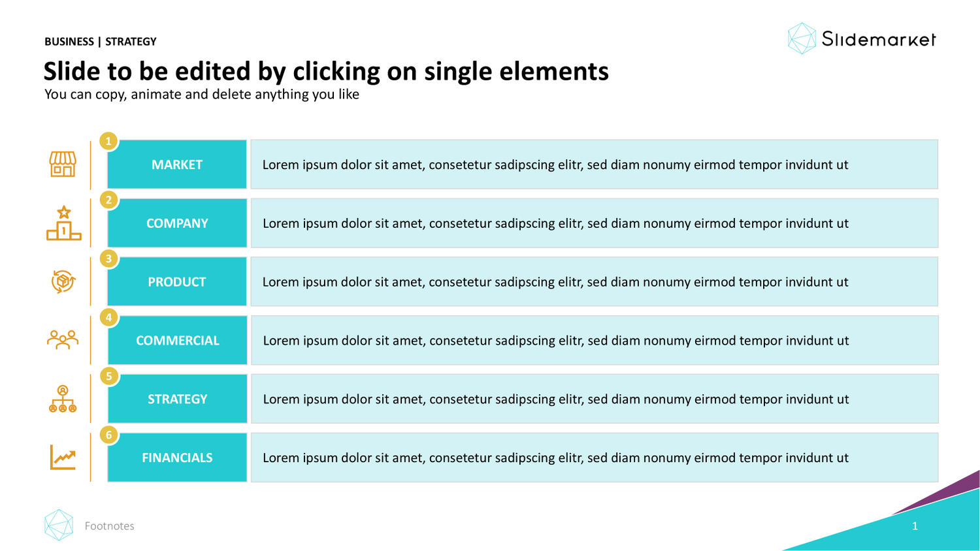Click the Slidemarket logo at top right
The height and width of the screenshot is (551, 980).
tap(862, 39)
